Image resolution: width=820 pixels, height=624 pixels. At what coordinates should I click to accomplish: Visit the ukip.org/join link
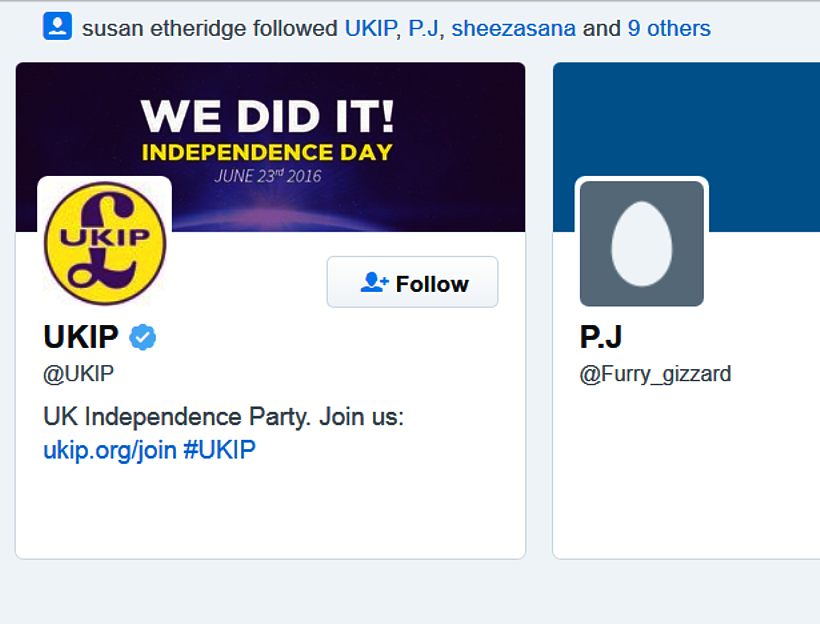109,450
